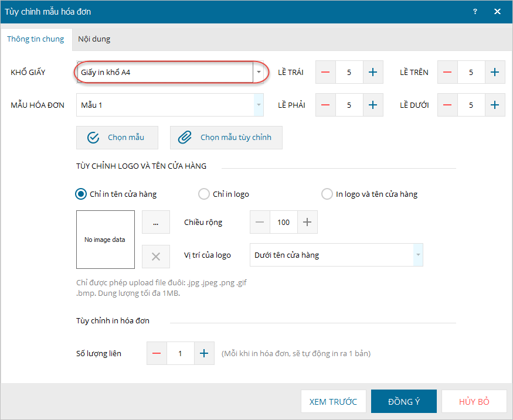Decrease the LỀ PHẢI margin value

325,105
